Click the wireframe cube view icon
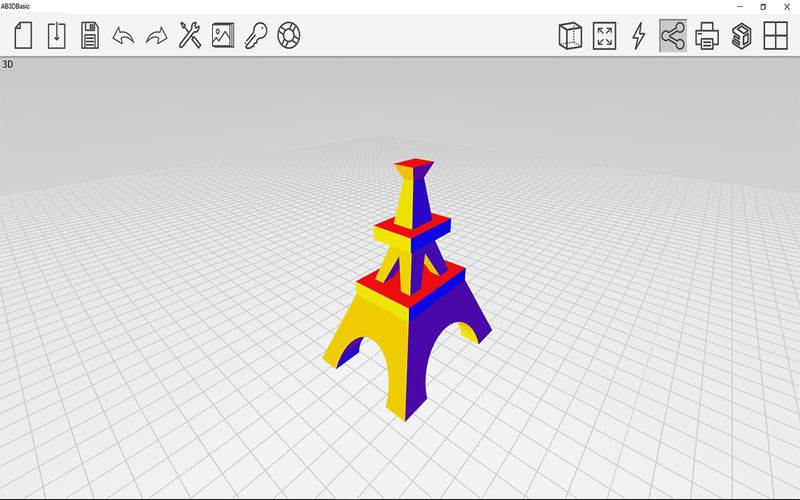Screen dimensions: 800x500 tap(570, 36)
